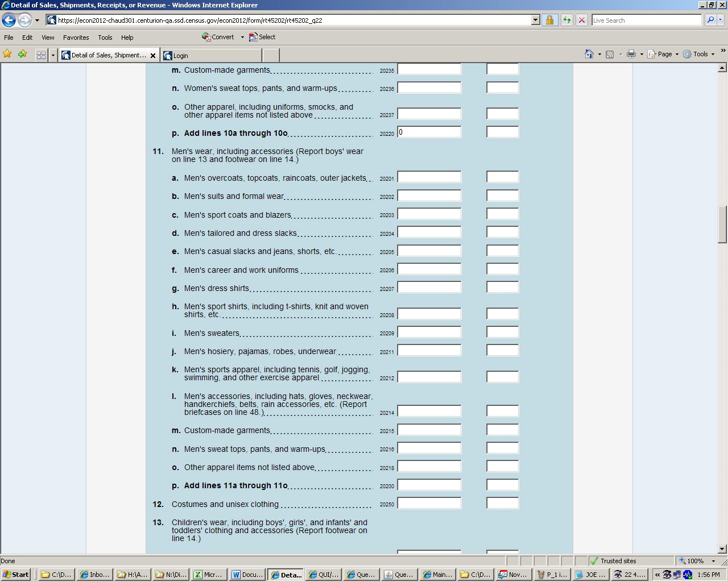The width and height of the screenshot is (728, 582).
Task: Open the Edit menu
Action: [x=27, y=38]
